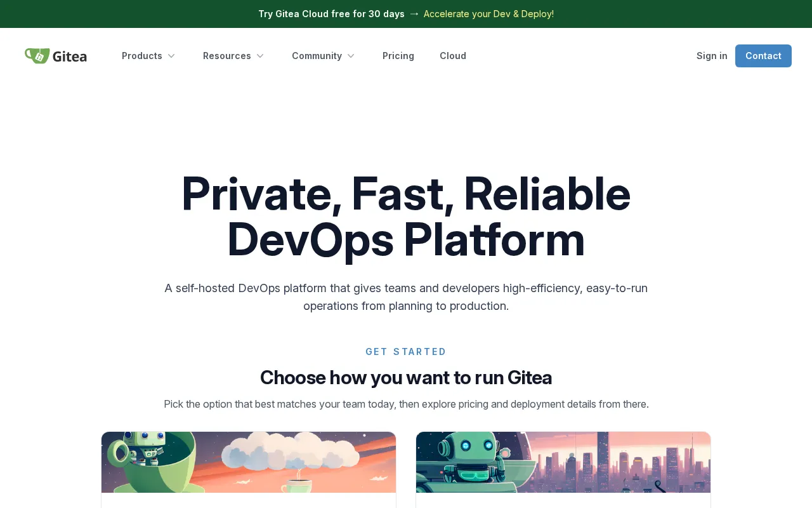Click the Gitea teacup logo icon
Screen dimensions: 812x508
[x=37, y=56]
